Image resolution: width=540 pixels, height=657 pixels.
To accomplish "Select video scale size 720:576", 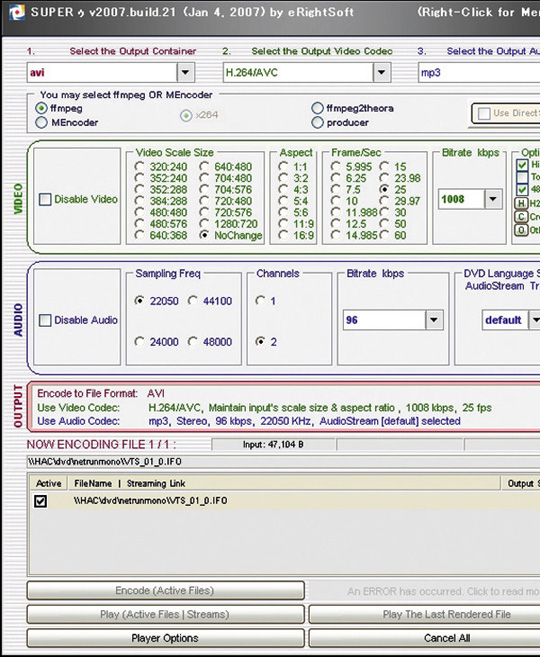I will [204, 212].
